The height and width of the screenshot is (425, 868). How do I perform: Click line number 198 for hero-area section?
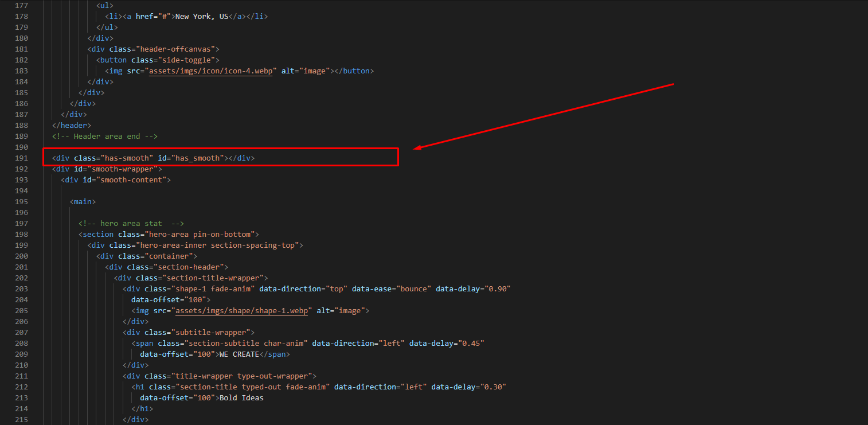21,234
